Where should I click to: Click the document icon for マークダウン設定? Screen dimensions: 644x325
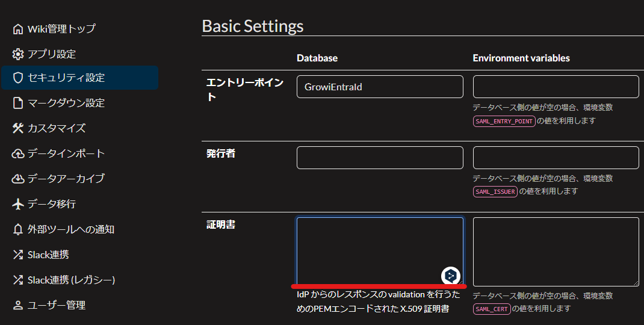tap(17, 103)
